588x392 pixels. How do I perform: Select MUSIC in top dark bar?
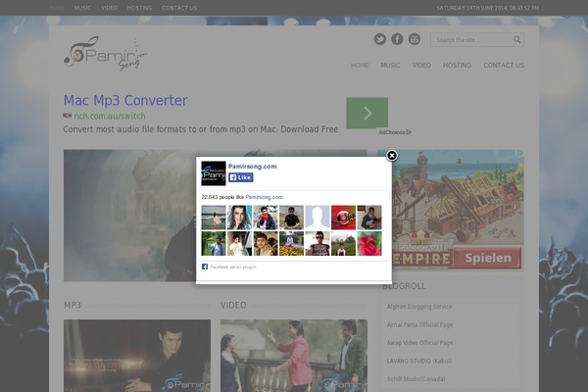pyautogui.click(x=83, y=8)
